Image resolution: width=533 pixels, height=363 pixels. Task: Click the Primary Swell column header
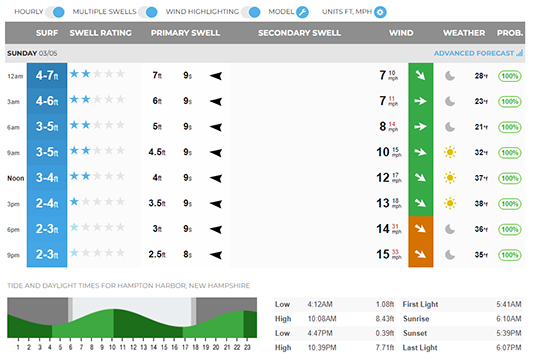[x=185, y=33]
